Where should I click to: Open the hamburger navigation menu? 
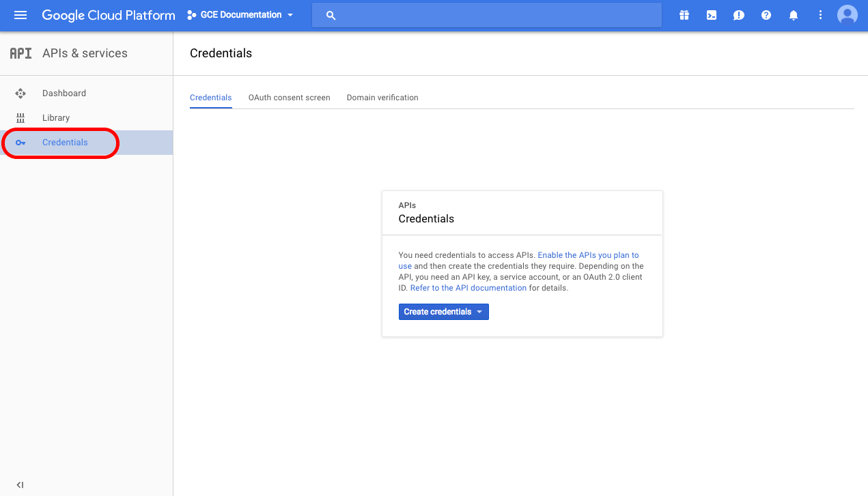(20, 15)
